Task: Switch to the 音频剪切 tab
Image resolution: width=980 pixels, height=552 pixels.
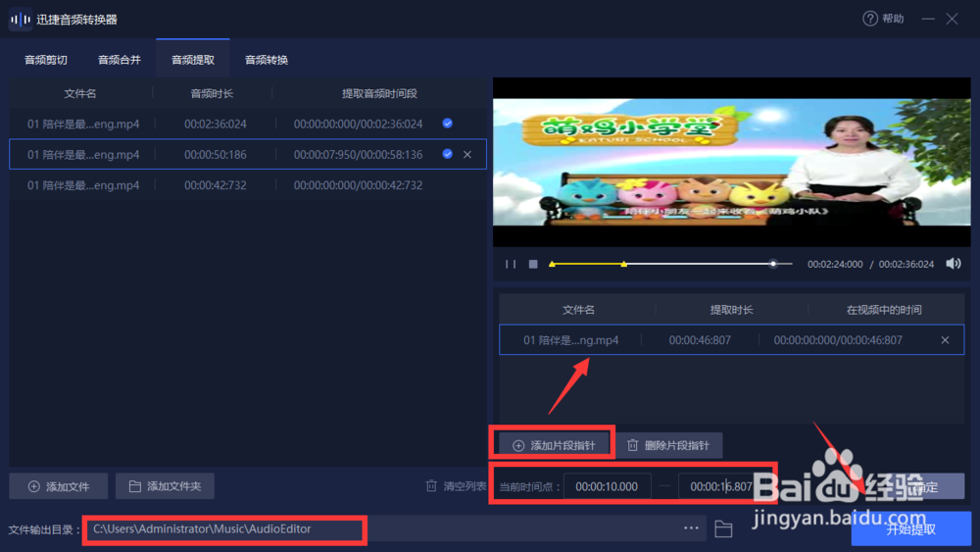Action: (46, 60)
